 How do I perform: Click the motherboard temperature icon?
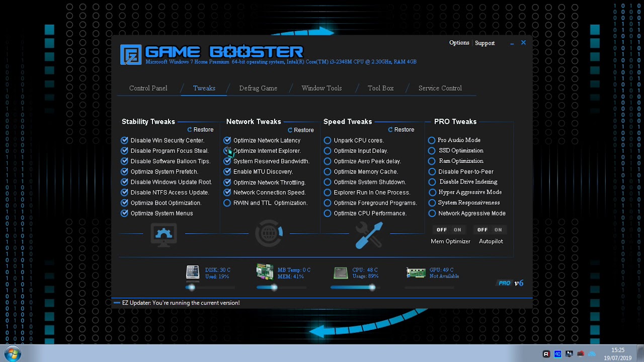click(x=265, y=272)
